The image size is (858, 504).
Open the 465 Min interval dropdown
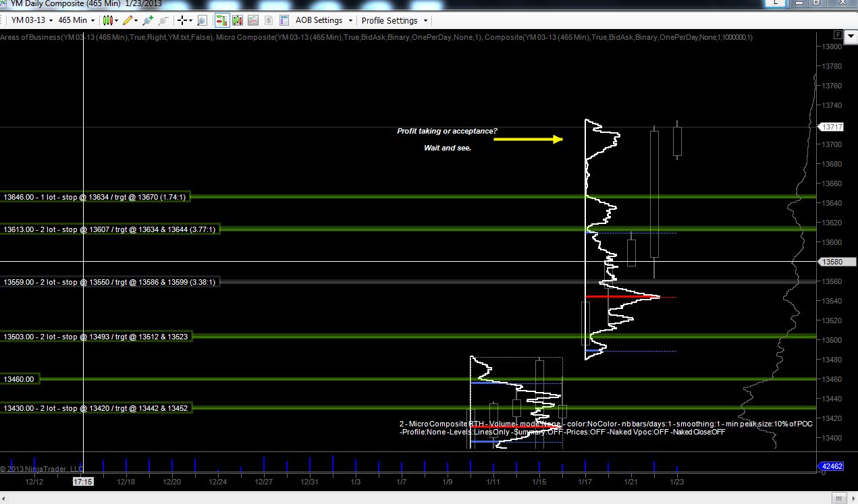pyautogui.click(x=76, y=20)
